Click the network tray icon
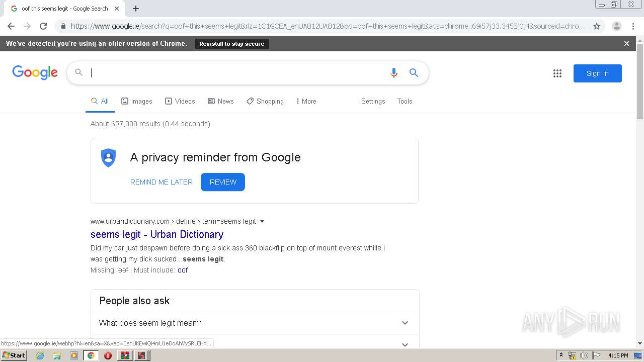The width and height of the screenshot is (644, 362). [x=572, y=355]
